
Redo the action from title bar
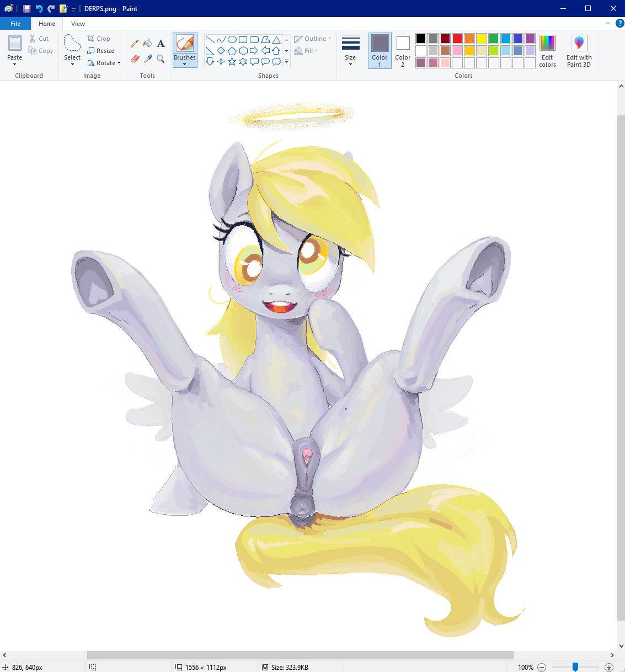tap(51, 8)
